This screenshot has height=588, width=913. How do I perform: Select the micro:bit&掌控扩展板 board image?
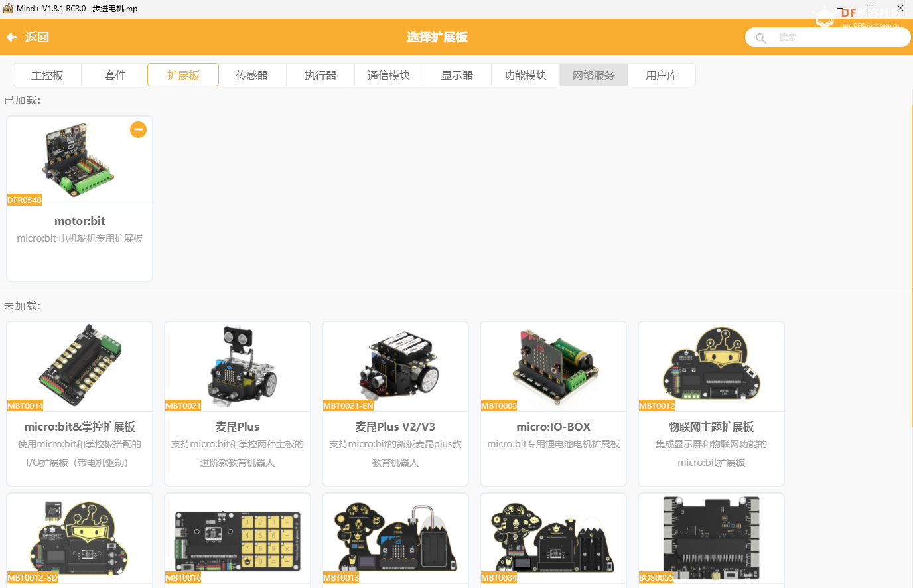pos(80,366)
